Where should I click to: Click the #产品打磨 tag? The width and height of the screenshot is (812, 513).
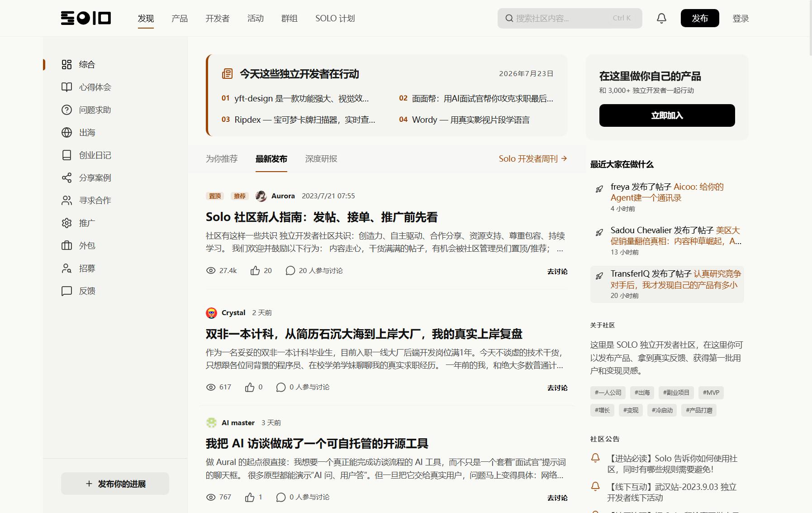coord(699,410)
